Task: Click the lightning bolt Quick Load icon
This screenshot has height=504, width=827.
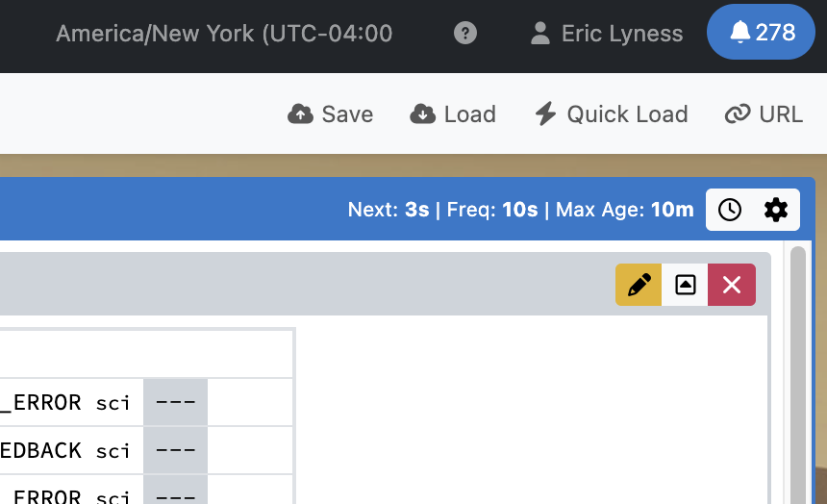Action: click(545, 113)
